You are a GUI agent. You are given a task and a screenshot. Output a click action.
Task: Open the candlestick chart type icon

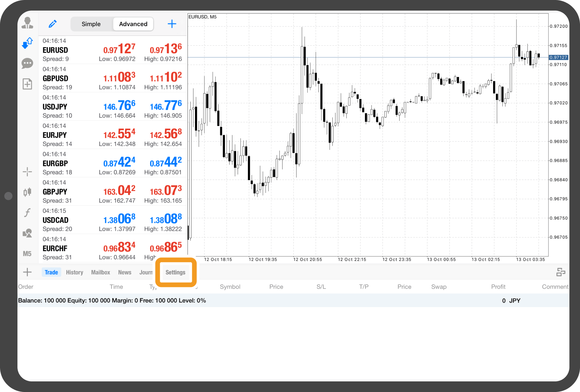tap(27, 192)
